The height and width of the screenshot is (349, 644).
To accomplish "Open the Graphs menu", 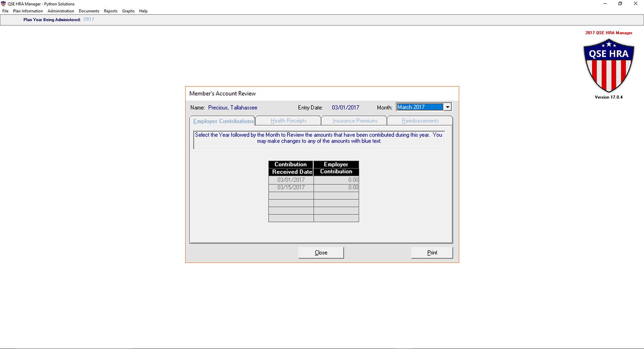I will pyautogui.click(x=128, y=11).
